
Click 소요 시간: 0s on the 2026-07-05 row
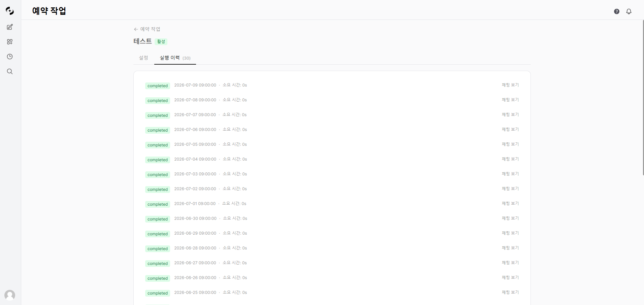(235, 144)
